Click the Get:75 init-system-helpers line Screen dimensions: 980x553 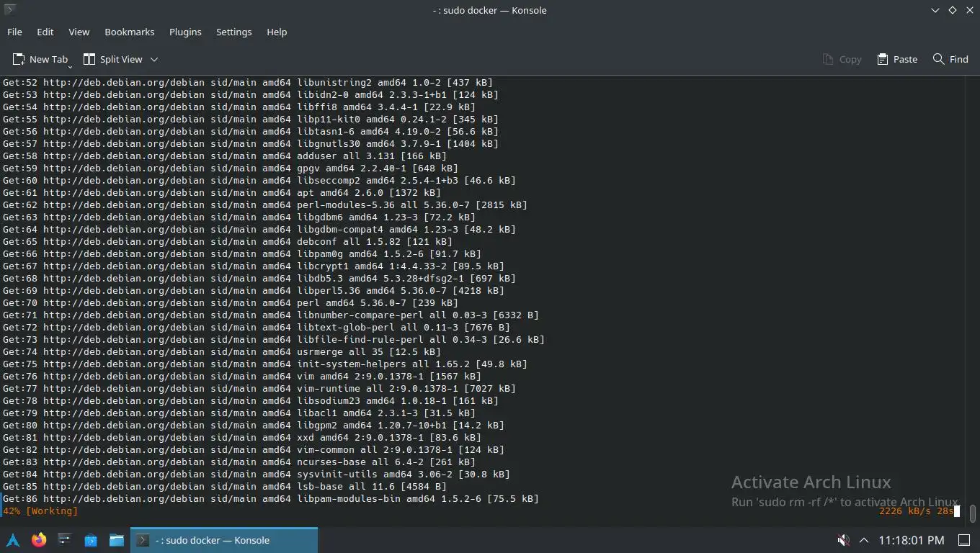265,364
